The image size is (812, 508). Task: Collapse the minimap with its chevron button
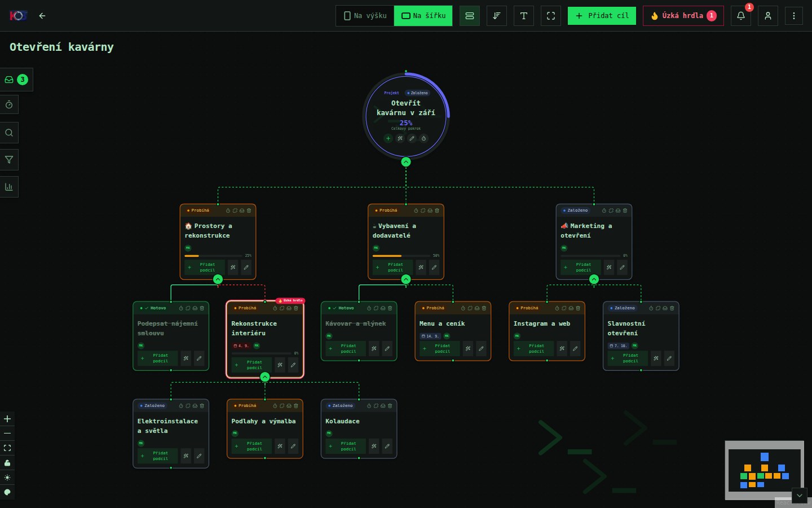tap(800, 496)
